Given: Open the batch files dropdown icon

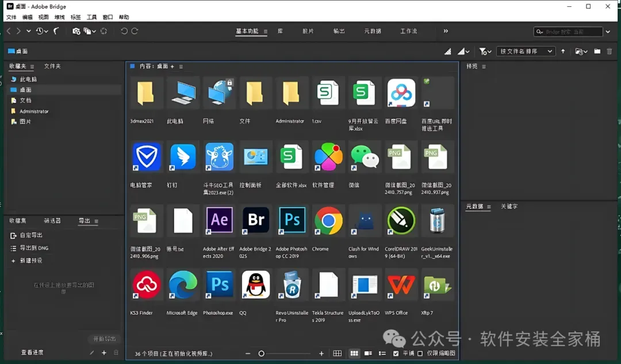Looking at the screenshot, I should click(x=90, y=31).
